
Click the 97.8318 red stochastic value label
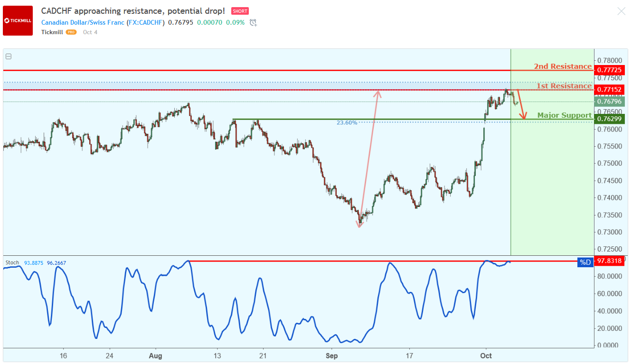click(x=609, y=261)
